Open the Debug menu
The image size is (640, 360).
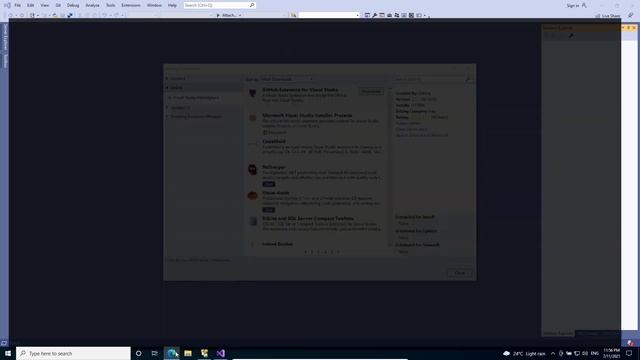click(x=73, y=5)
